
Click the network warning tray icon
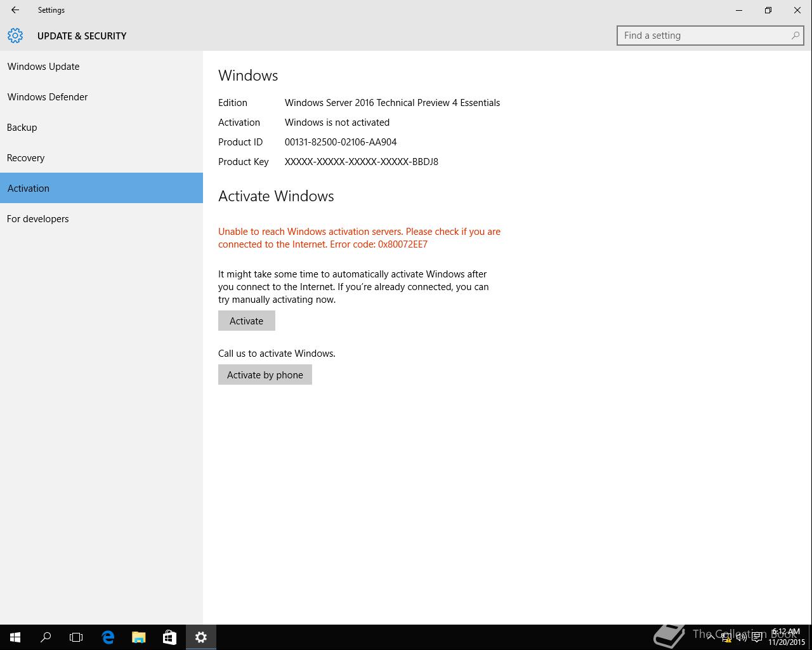tap(726, 637)
